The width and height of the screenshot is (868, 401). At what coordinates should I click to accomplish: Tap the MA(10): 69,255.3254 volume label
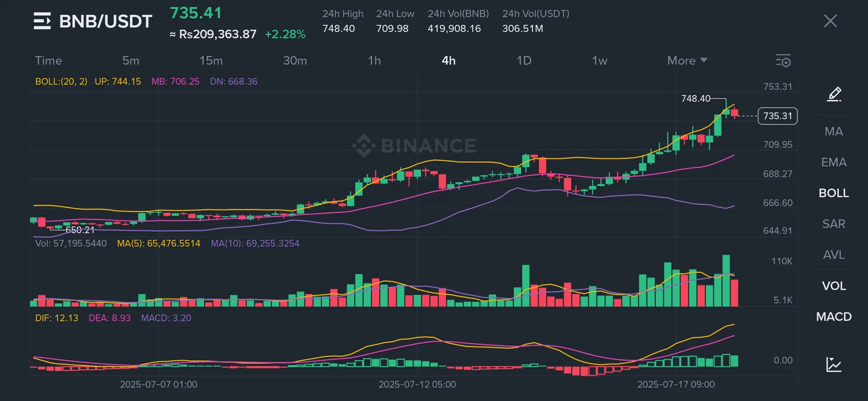click(x=255, y=243)
